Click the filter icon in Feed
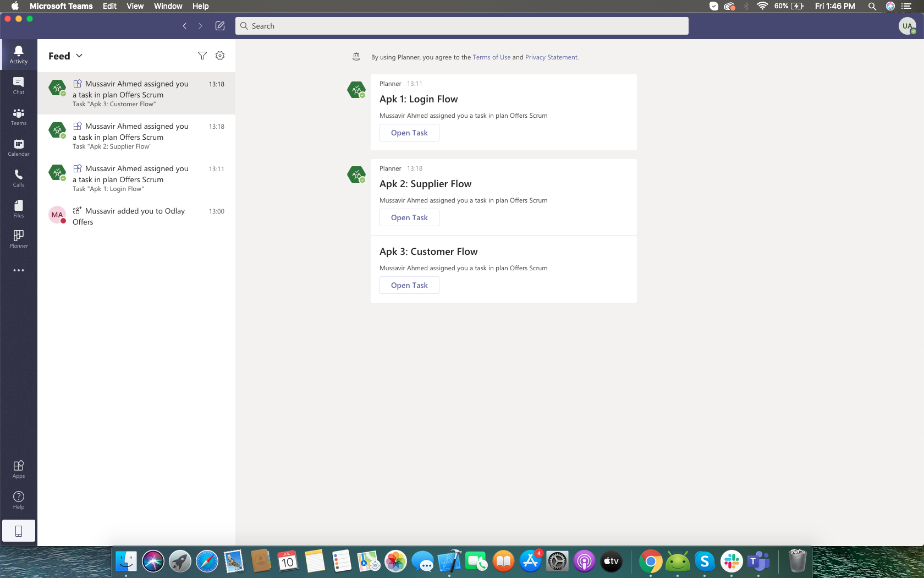The width and height of the screenshot is (924, 578). click(x=202, y=56)
